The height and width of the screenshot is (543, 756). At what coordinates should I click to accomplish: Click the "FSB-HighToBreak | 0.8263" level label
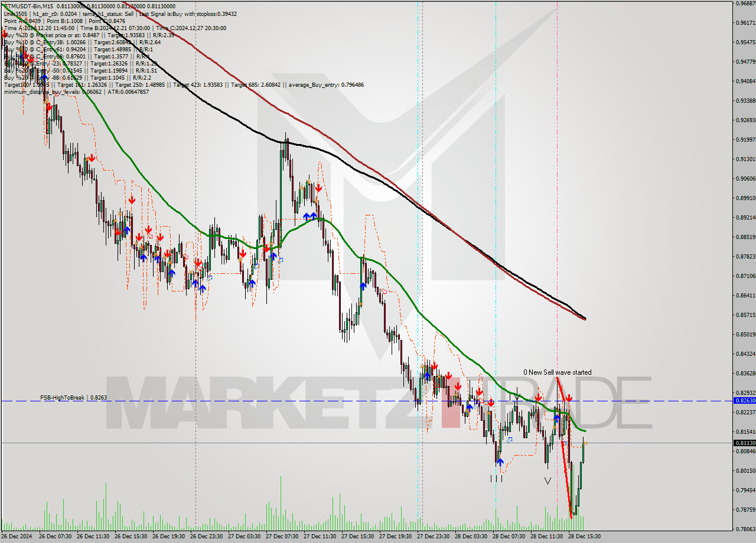tap(73, 398)
